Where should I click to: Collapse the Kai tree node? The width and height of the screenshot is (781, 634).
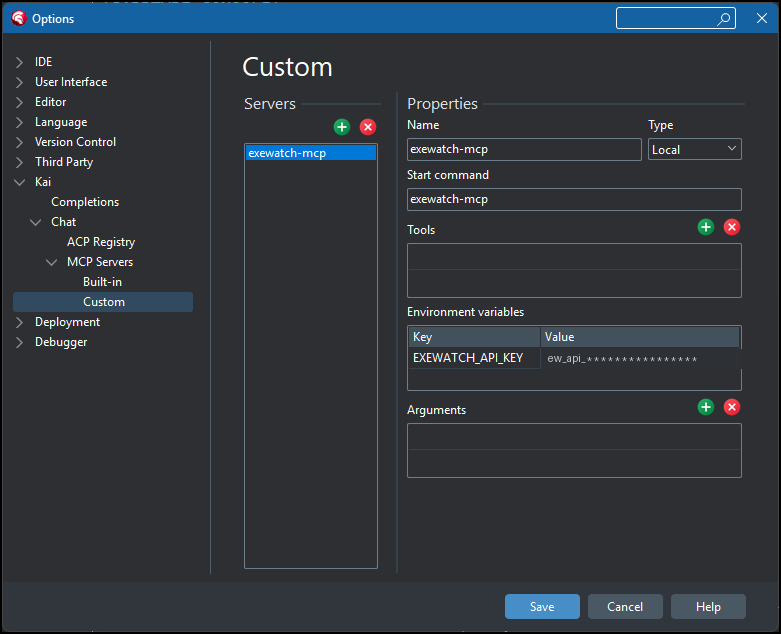(19, 182)
